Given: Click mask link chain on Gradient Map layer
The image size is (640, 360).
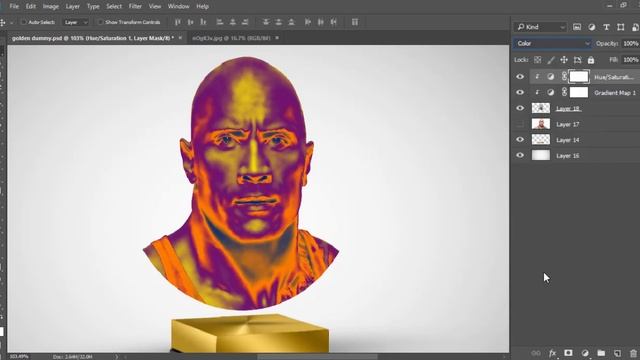Looking at the screenshot, I should 564,92.
